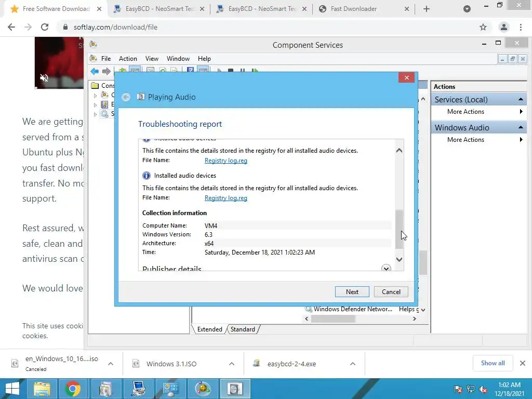This screenshot has width=532, height=399.
Task: Open the Action Center flag in the system tray
Action: tap(458, 389)
